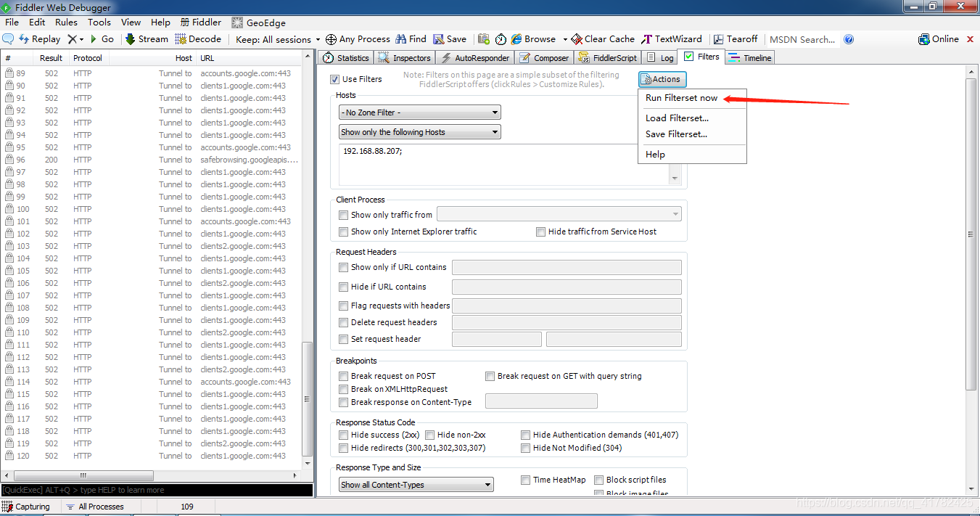Uncheck the Use Filters checkbox
Viewport: 980px width, 516px height.
tap(334, 79)
